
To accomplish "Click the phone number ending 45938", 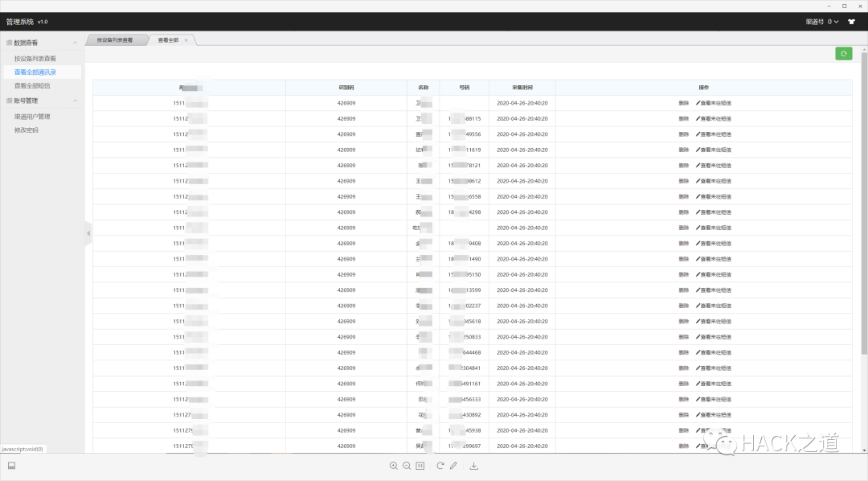I will (465, 430).
